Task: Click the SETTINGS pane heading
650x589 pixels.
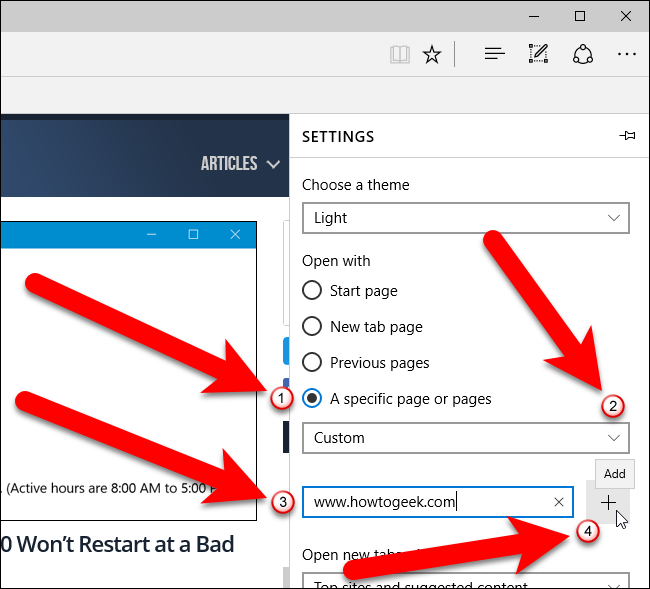Action: pyautogui.click(x=338, y=137)
